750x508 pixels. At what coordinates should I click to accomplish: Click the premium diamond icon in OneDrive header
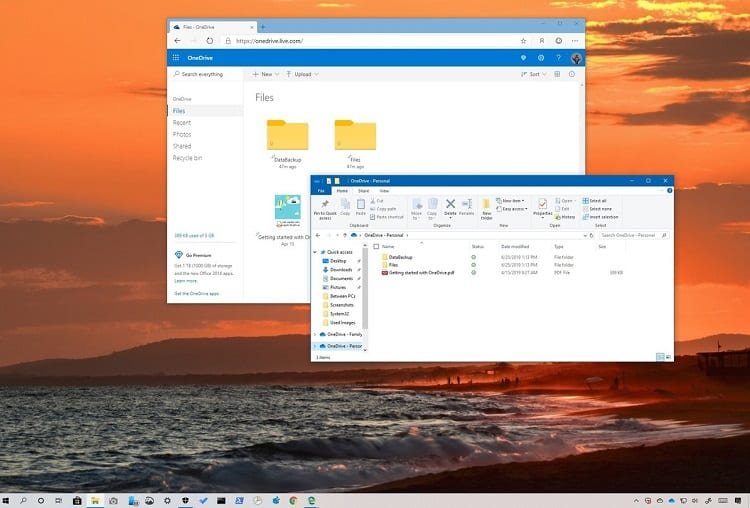[x=523, y=58]
